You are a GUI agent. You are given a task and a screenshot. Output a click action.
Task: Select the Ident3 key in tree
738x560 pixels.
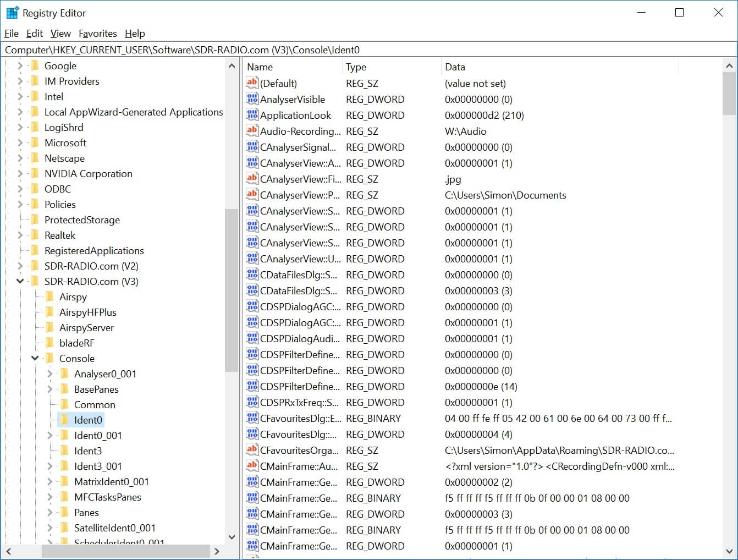click(x=88, y=451)
